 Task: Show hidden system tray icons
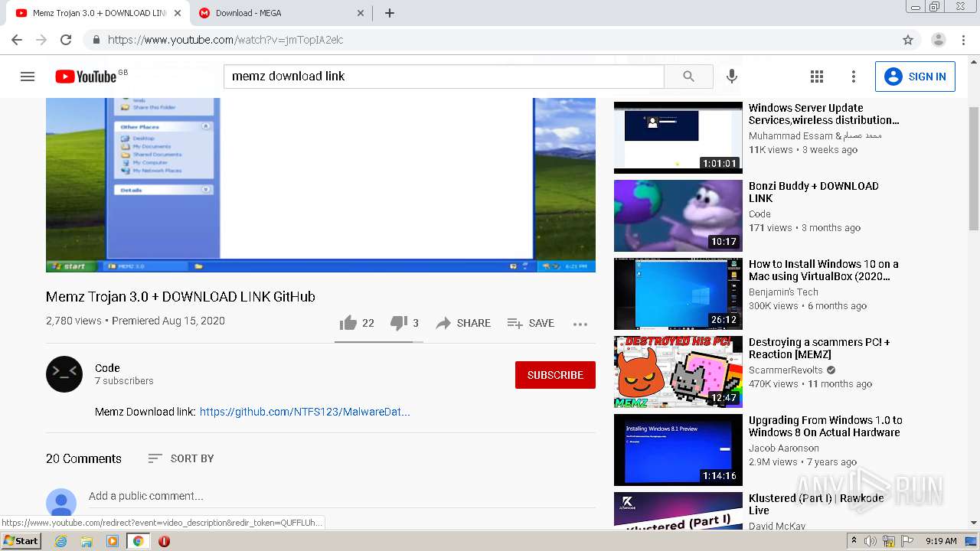pos(854,541)
